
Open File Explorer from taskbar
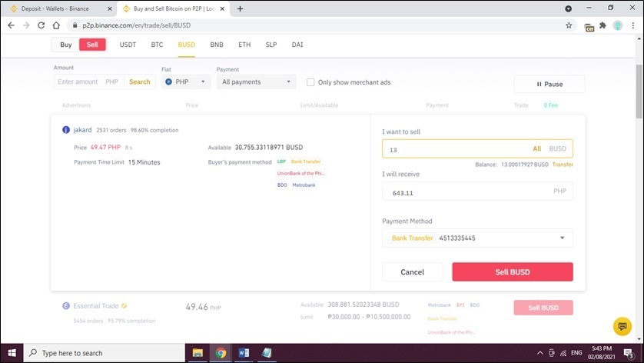tap(198, 353)
